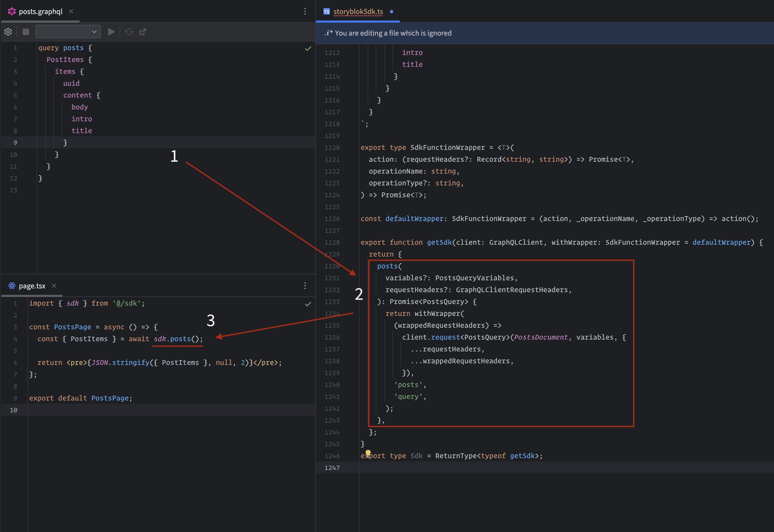Click line number 1247 in storyblokSdk.ts gutter
The width and height of the screenshot is (774, 532).
pyautogui.click(x=332, y=468)
